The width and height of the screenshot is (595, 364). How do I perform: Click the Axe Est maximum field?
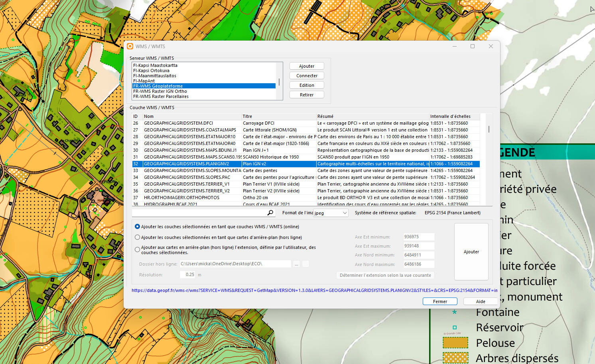(418, 246)
